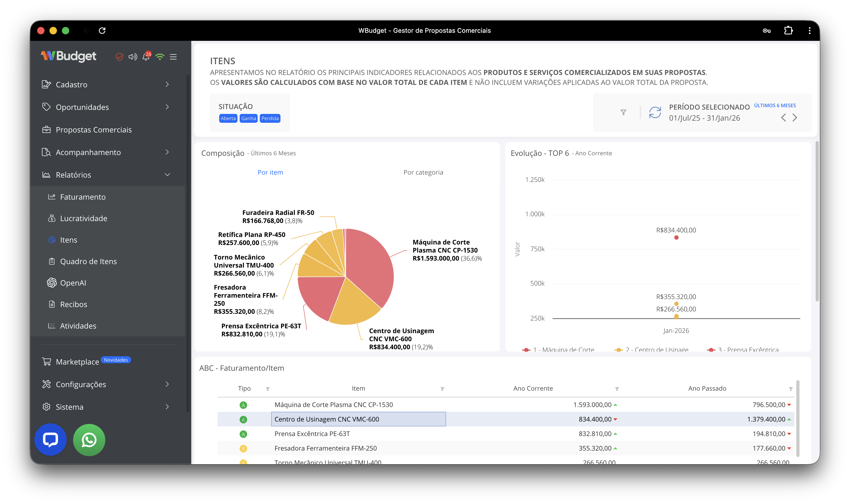850x504 pixels.
Task: Open the blue chat bubble button
Action: 50,440
